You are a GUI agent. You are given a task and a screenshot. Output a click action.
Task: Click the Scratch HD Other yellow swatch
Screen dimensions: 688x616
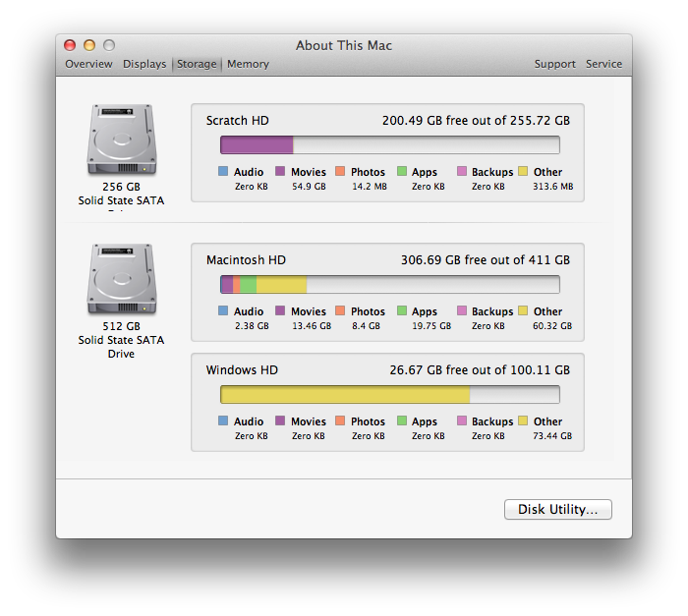point(523,171)
